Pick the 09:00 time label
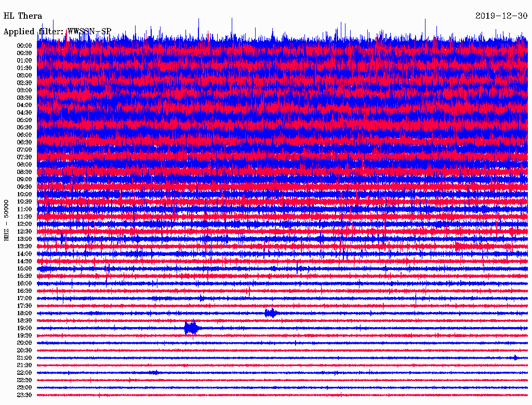532x405 pixels. (24, 179)
